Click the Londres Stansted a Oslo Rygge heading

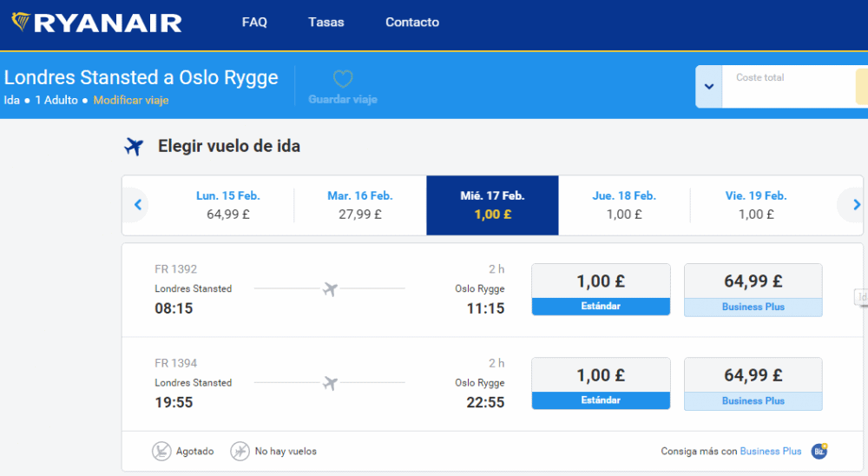tap(141, 77)
